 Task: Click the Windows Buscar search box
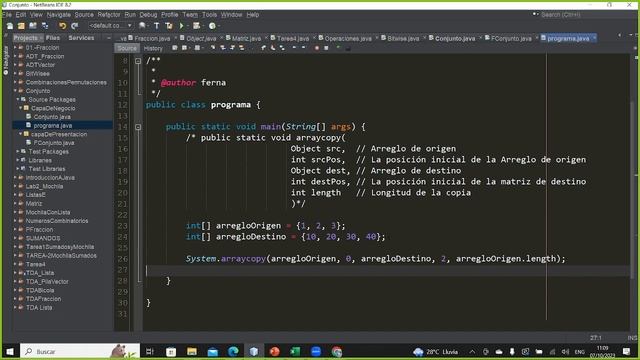pyautogui.click(x=80, y=351)
